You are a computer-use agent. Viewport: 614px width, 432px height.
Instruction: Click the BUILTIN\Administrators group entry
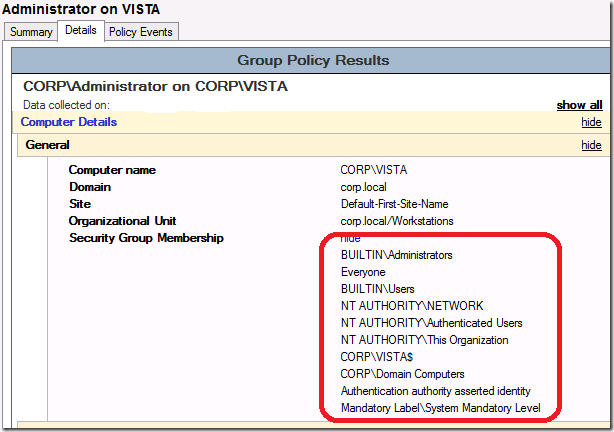point(396,255)
